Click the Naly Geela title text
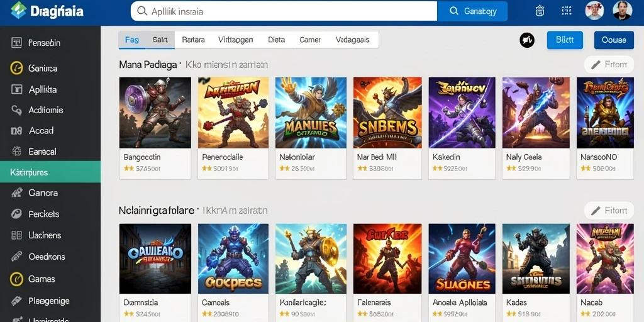 point(524,157)
